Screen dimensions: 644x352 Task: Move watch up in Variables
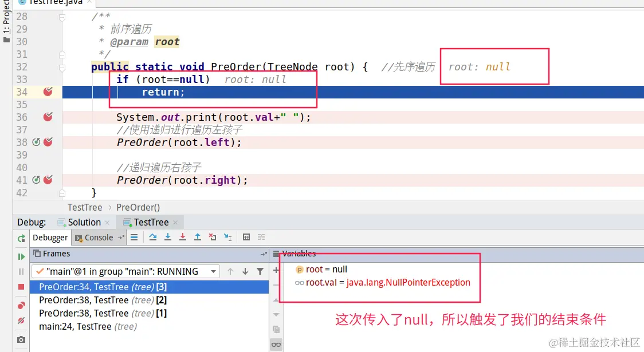(276, 300)
